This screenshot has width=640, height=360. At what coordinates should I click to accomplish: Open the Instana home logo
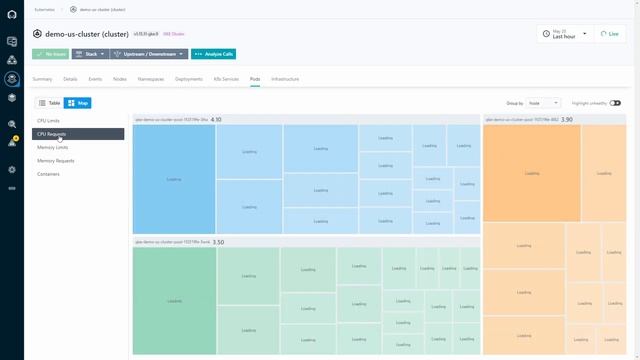(x=12, y=15)
